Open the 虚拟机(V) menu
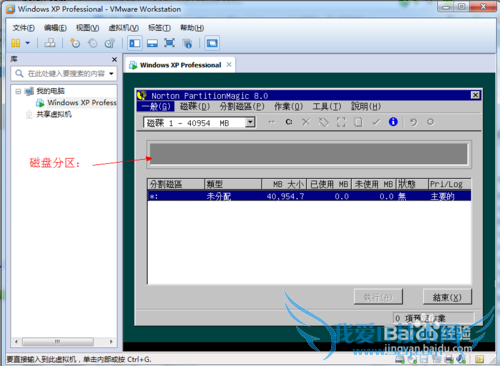The height and width of the screenshot is (366, 500). [123, 28]
